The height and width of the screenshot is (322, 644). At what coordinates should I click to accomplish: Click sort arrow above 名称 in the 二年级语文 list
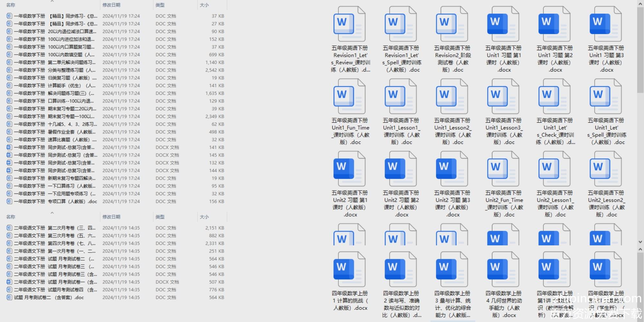click(x=52, y=213)
